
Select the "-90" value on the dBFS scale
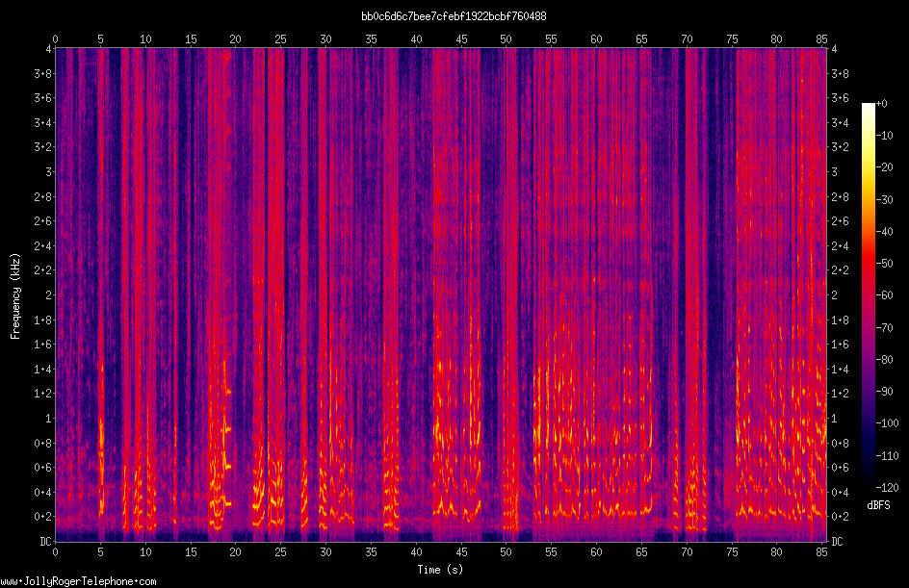click(x=884, y=392)
